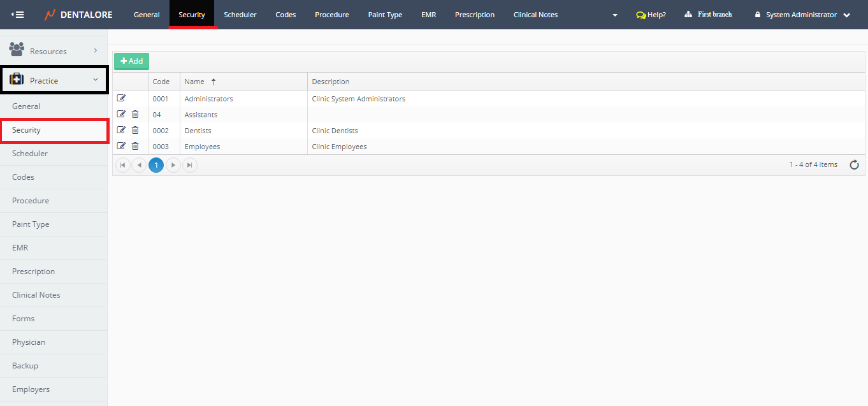Viewport: 868px width, 406px height.
Task: Refresh the grid using reload icon
Action: click(854, 165)
